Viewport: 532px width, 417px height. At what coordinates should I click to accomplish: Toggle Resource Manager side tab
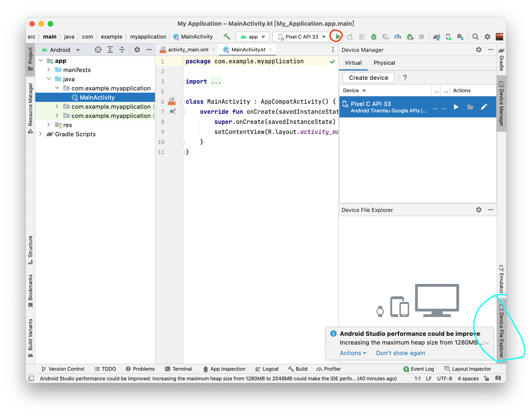pyautogui.click(x=30, y=108)
